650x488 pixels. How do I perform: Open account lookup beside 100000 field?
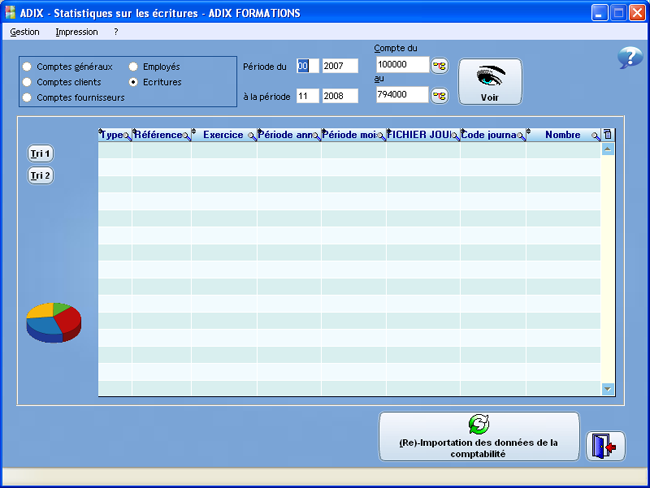pos(439,66)
